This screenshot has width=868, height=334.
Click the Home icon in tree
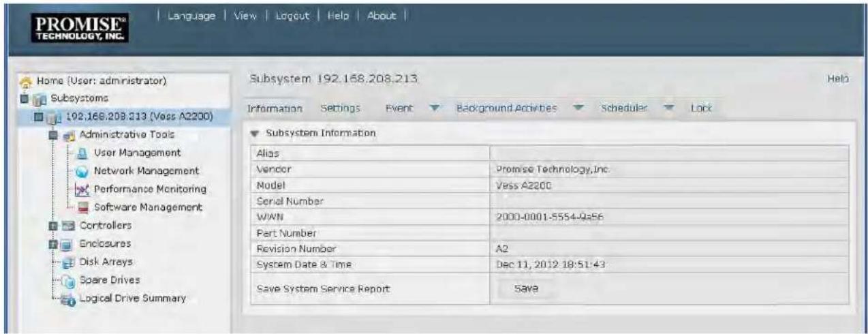[x=26, y=81]
